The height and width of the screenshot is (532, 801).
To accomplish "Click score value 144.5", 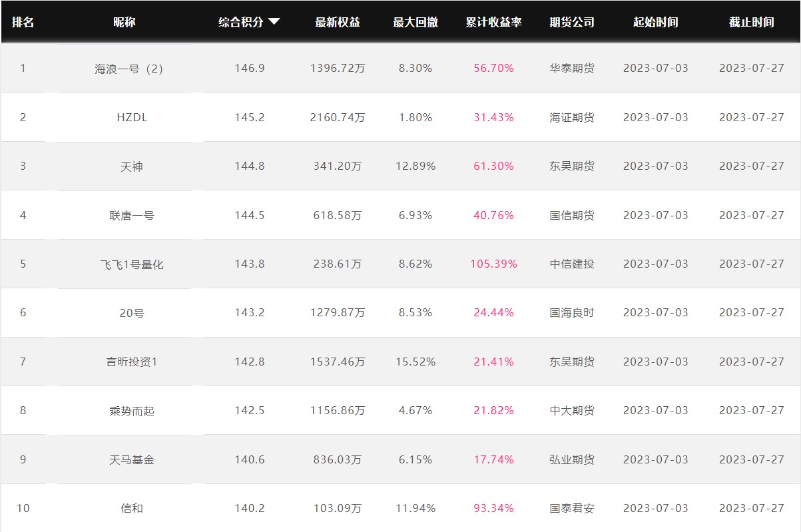I will click(x=250, y=215).
